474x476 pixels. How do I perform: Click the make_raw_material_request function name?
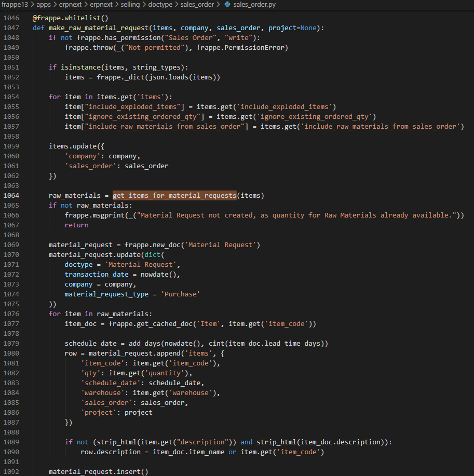tap(99, 28)
